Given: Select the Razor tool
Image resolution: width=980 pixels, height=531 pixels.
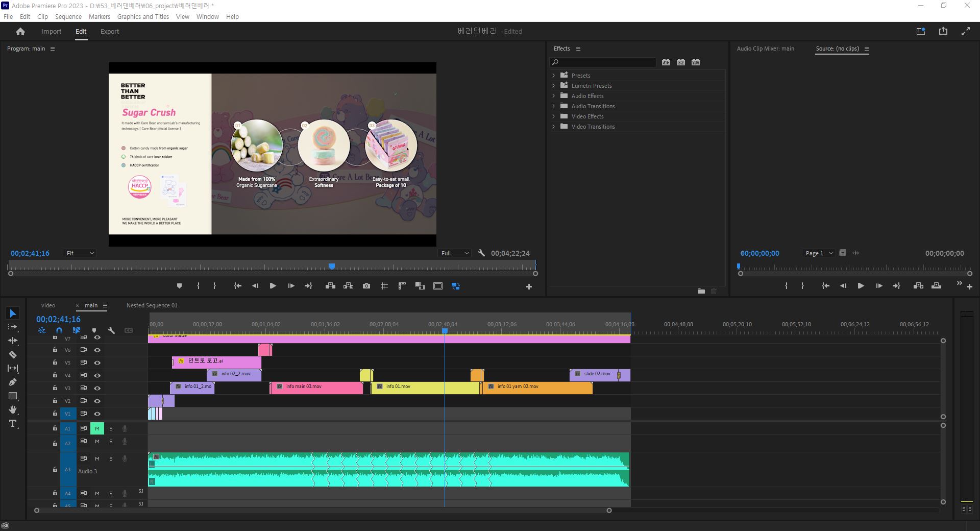Looking at the screenshot, I should [13, 354].
